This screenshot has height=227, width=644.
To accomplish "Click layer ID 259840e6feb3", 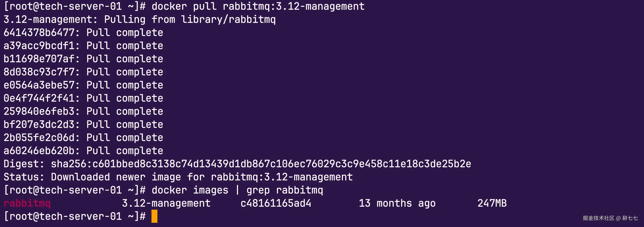I will tap(39, 111).
